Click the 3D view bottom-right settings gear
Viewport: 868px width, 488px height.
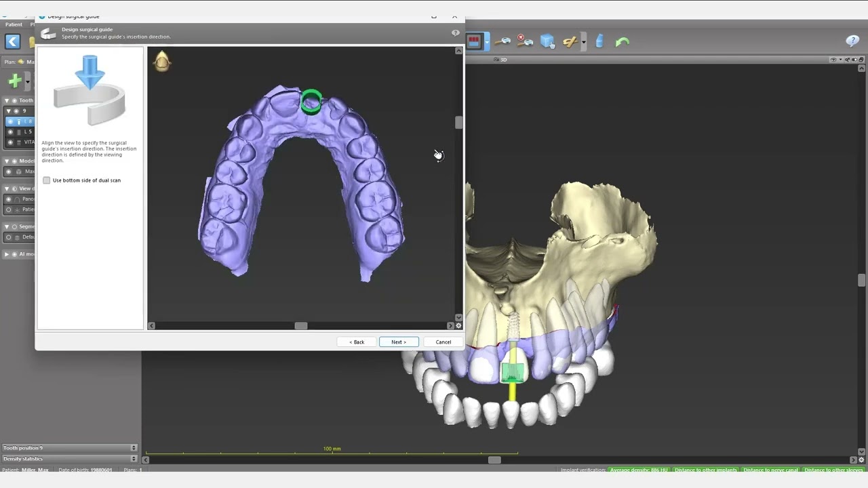click(862, 460)
